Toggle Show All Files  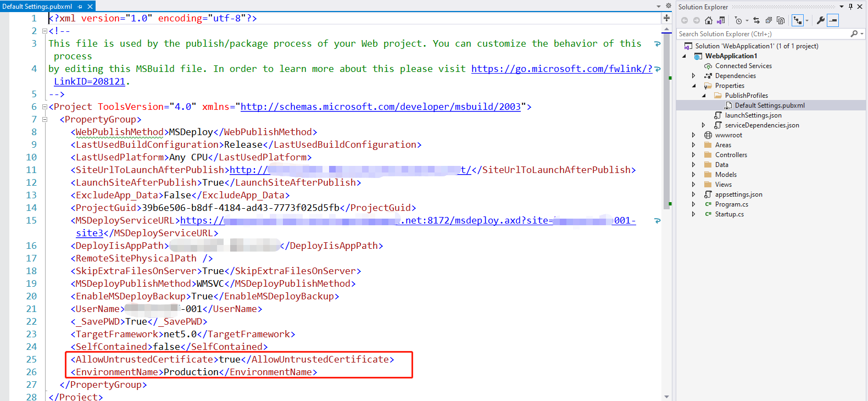click(x=781, y=20)
